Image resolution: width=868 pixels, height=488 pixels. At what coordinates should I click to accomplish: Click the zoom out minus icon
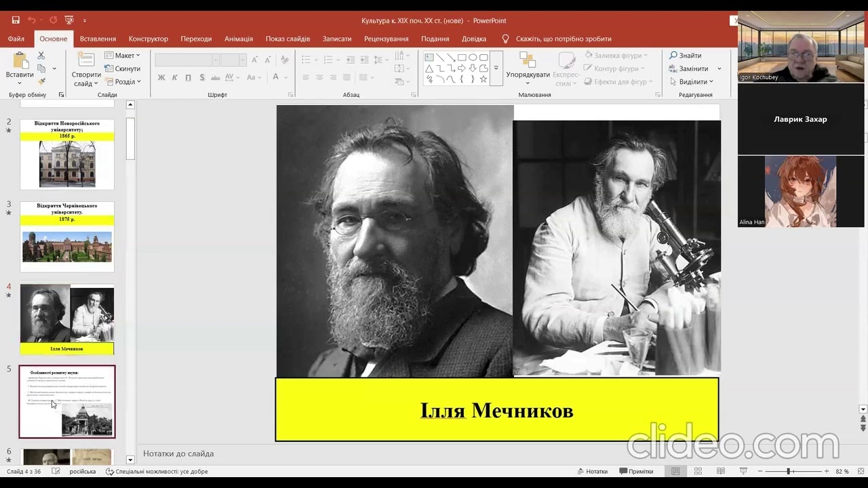762,471
